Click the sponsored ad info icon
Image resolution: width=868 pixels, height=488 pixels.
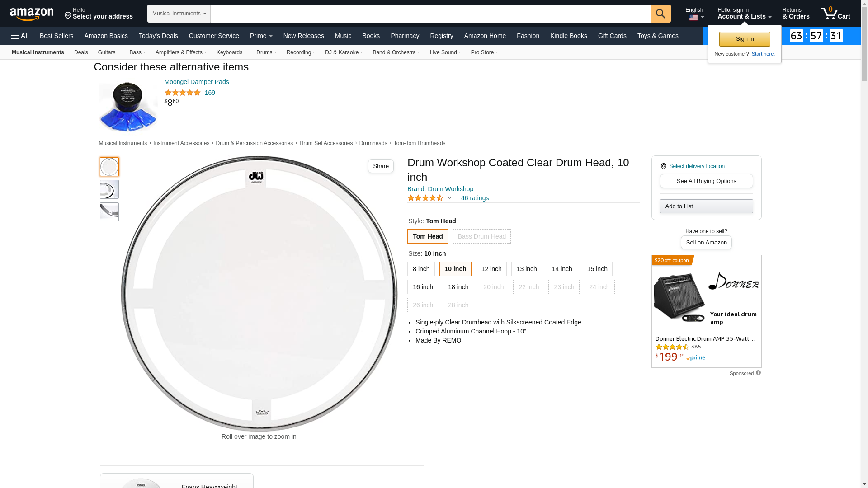coord(758,373)
